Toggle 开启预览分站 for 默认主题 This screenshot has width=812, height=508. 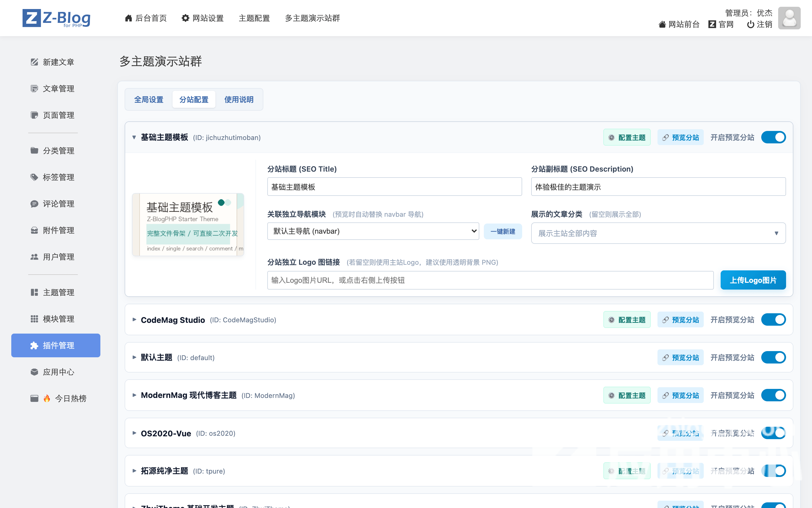tap(773, 358)
